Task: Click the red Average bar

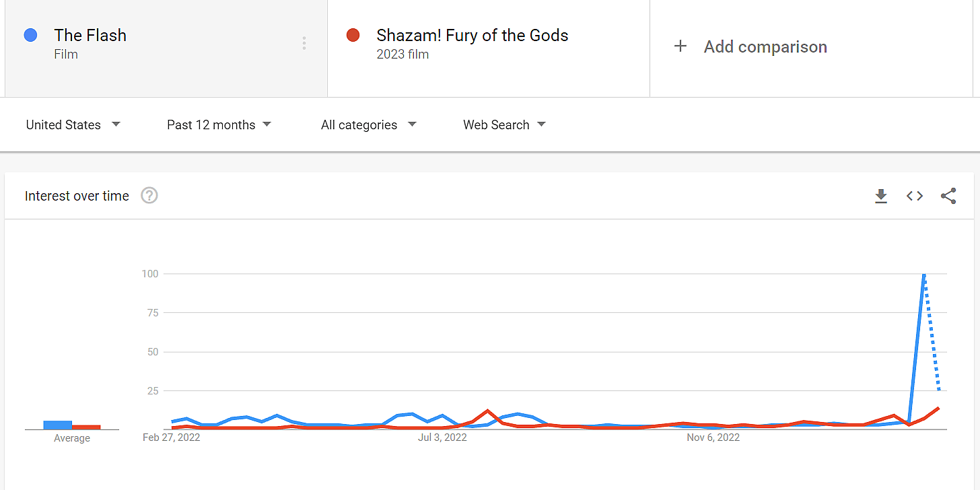Action: coord(86,427)
